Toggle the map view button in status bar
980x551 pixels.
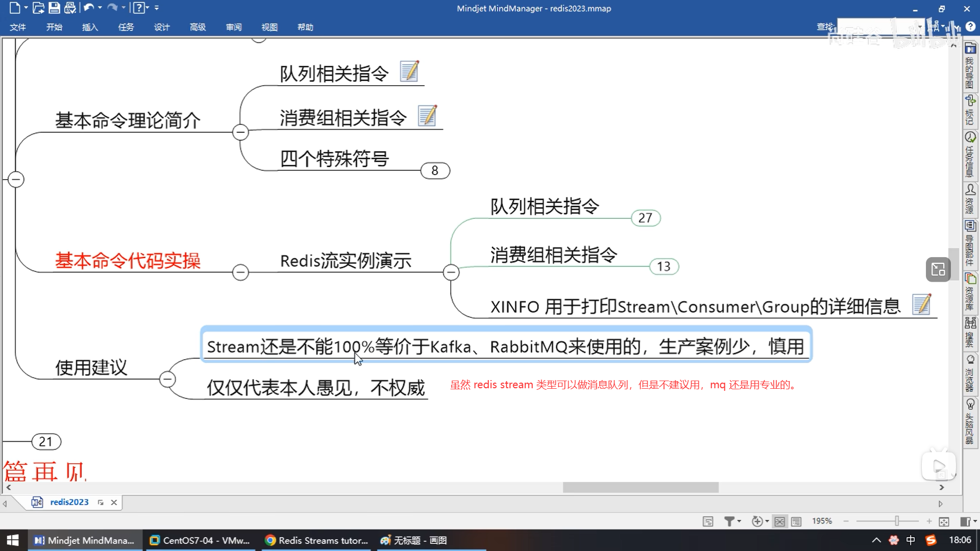pos(779,521)
